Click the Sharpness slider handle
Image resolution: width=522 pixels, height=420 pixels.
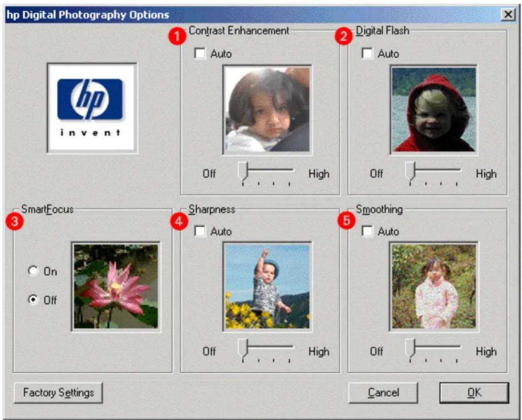coord(243,348)
